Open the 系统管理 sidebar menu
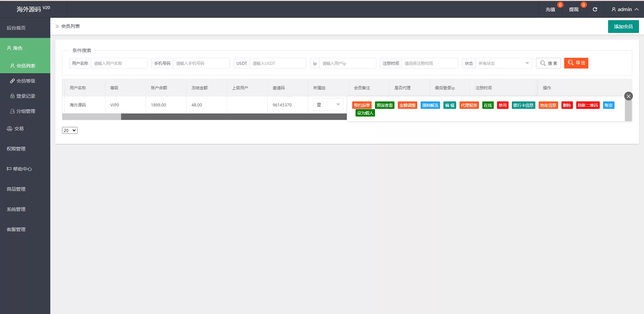This screenshot has height=314, width=644. click(16, 209)
